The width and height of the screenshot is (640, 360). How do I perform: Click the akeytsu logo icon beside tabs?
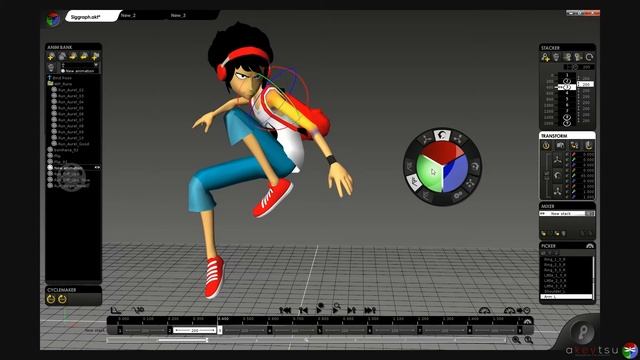click(53, 19)
